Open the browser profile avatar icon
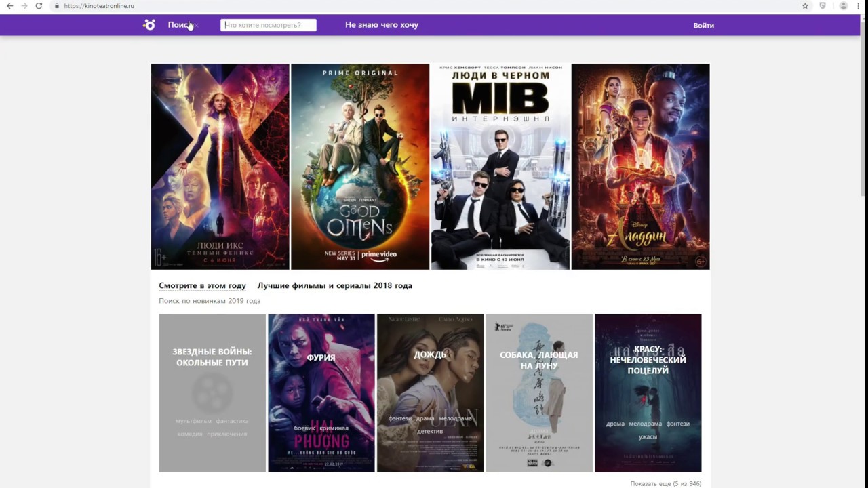Image resolution: width=868 pixels, height=488 pixels. tap(844, 6)
